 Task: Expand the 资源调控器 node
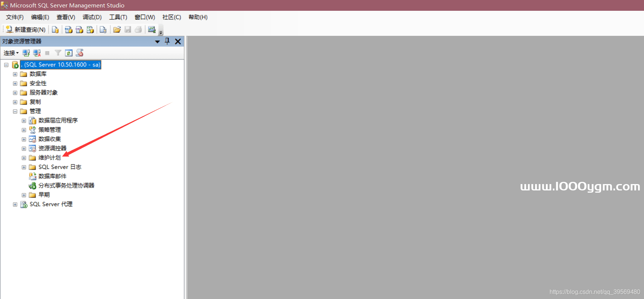coord(24,148)
